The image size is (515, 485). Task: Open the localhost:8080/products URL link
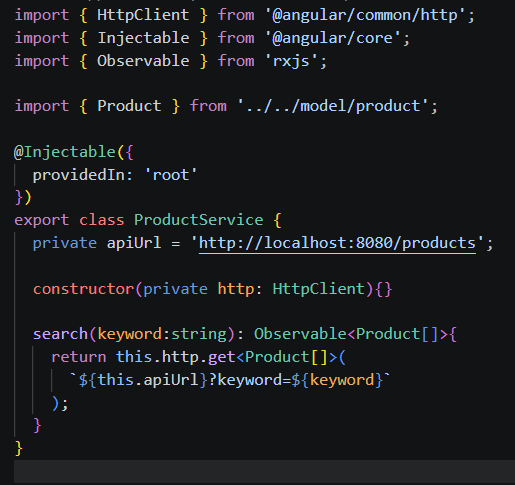(337, 243)
